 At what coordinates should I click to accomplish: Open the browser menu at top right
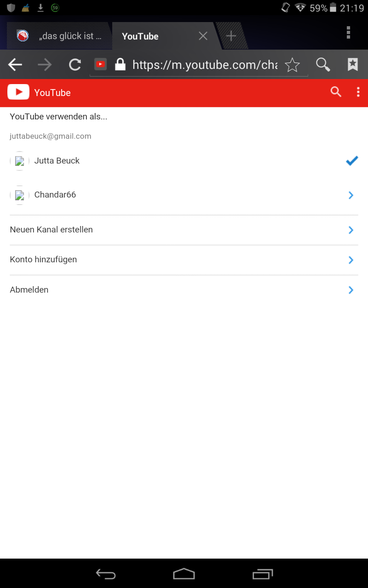348,33
